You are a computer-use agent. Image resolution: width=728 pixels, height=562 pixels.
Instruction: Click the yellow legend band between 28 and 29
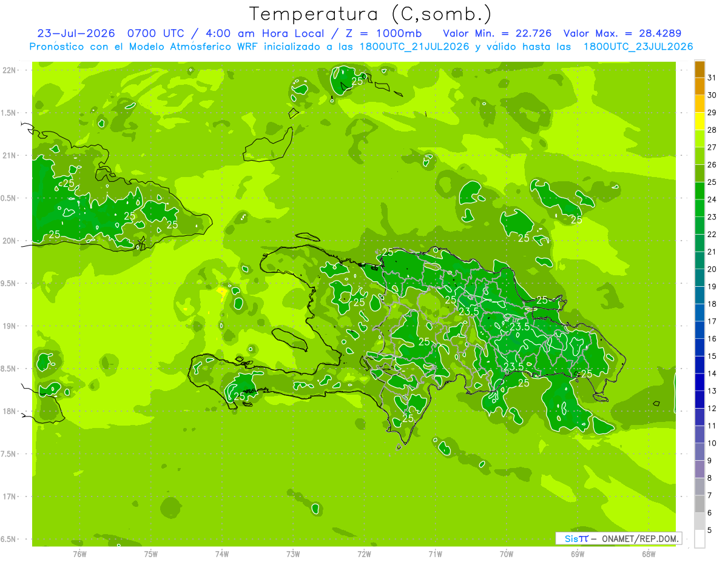[699, 121]
